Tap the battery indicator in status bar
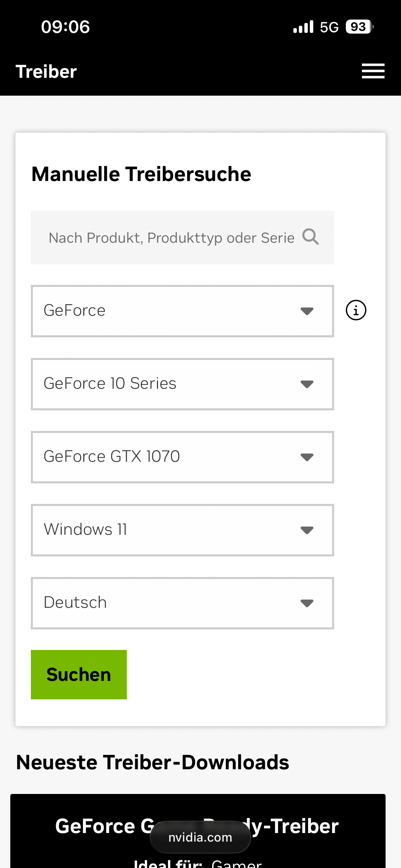The image size is (401, 868). [x=359, y=27]
